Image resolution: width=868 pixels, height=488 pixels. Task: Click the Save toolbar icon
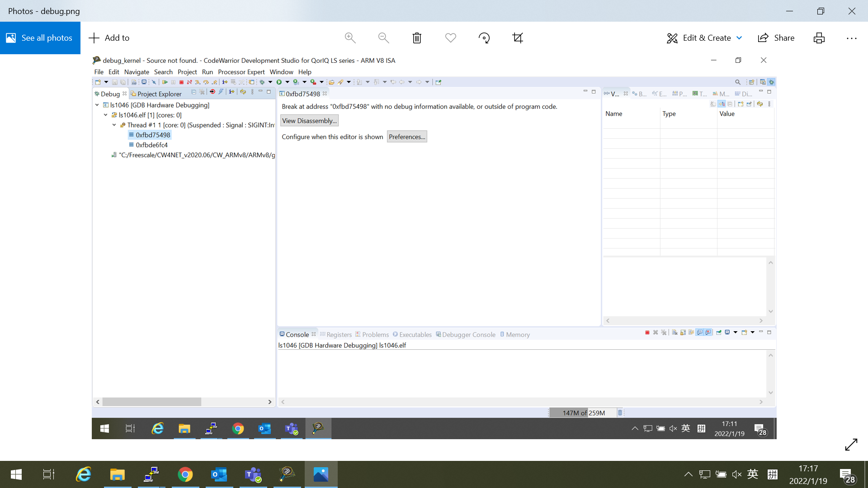pyautogui.click(x=114, y=82)
